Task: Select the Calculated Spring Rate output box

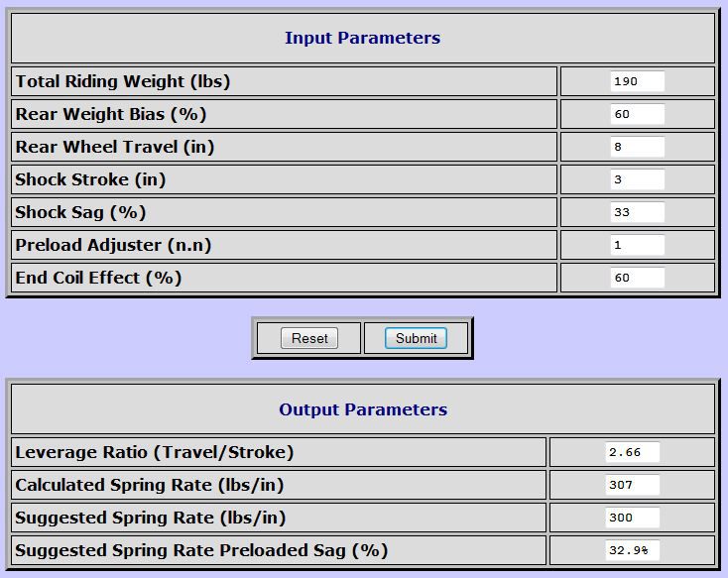Action: point(633,485)
